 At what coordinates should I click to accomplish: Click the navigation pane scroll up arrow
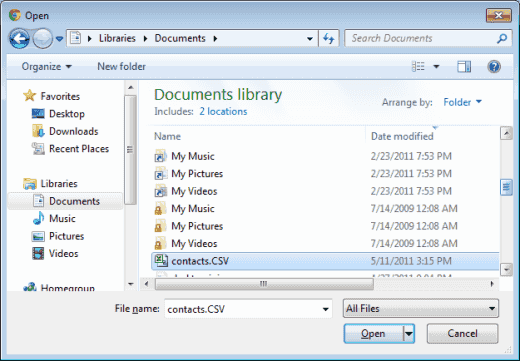pyautogui.click(x=131, y=88)
